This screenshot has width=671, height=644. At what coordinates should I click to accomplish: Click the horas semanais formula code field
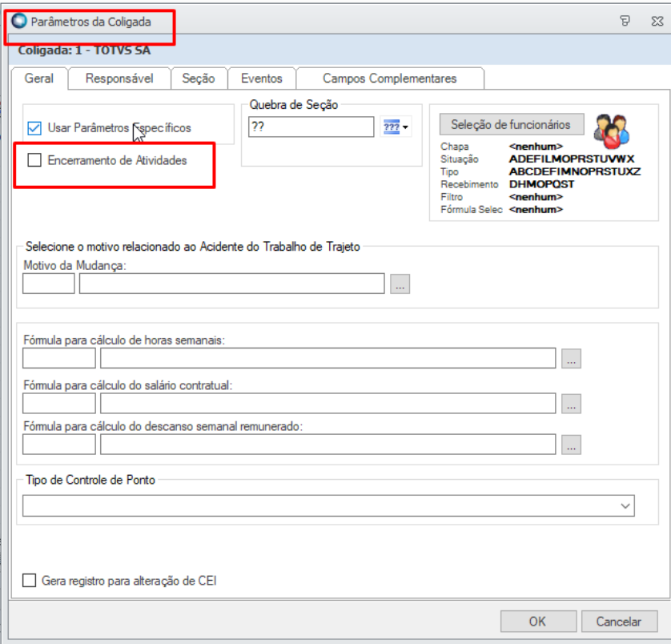click(x=59, y=358)
